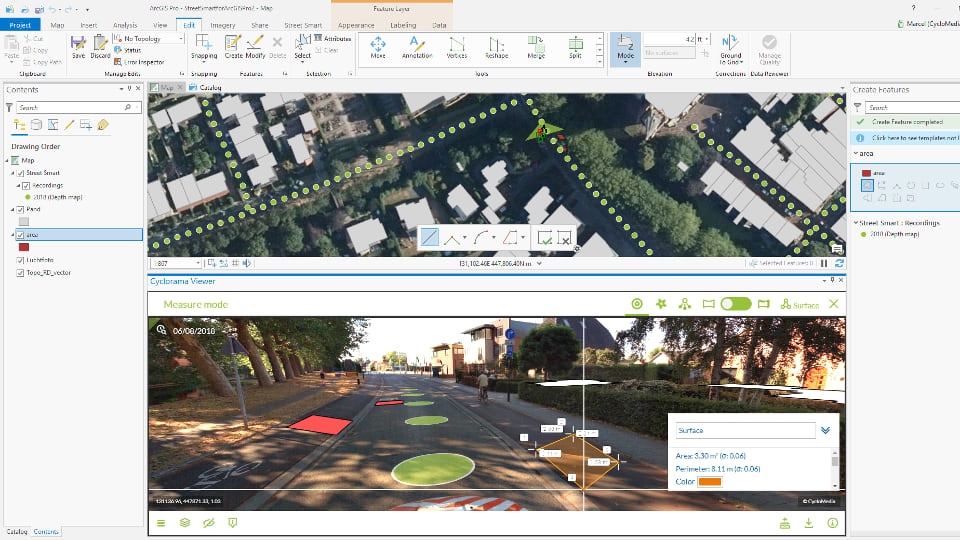Viewport: 960px width, 540px height.
Task: Click the orange measurement Color swatch
Action: click(710, 482)
